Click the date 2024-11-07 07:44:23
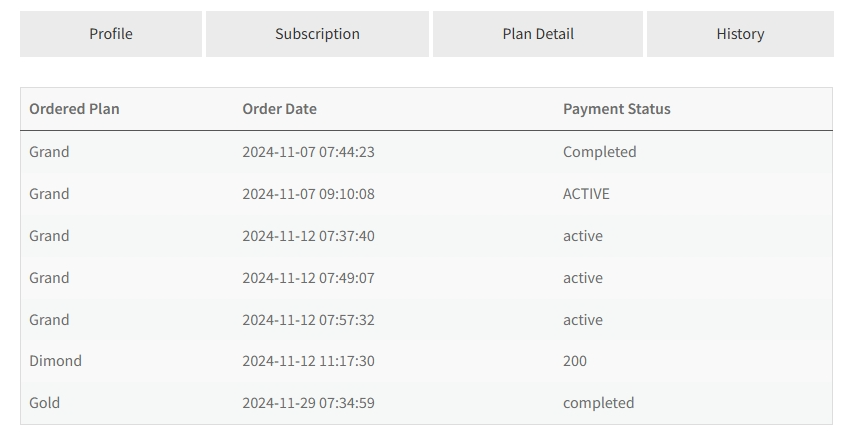Viewport: 848px width, 435px height. 308,152
